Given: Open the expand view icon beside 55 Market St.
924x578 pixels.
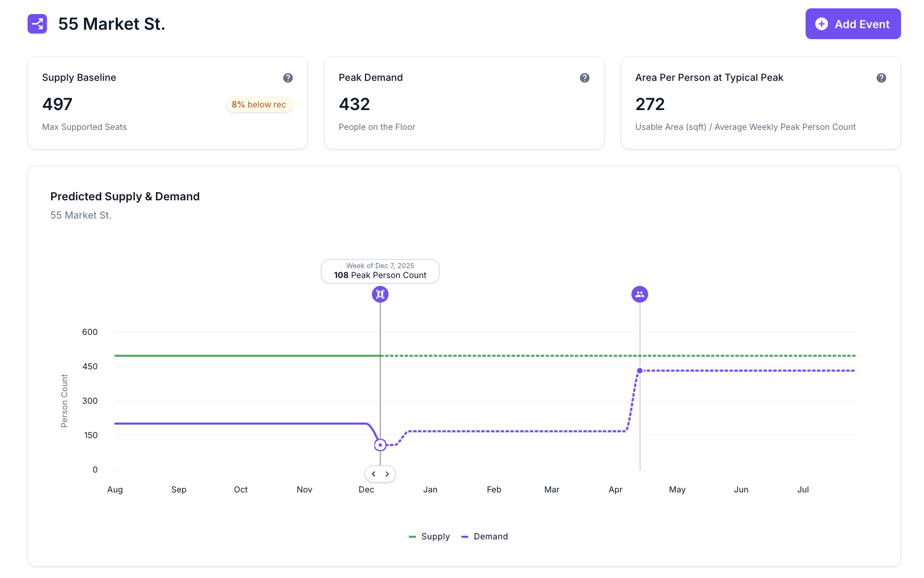Looking at the screenshot, I should 37,23.
